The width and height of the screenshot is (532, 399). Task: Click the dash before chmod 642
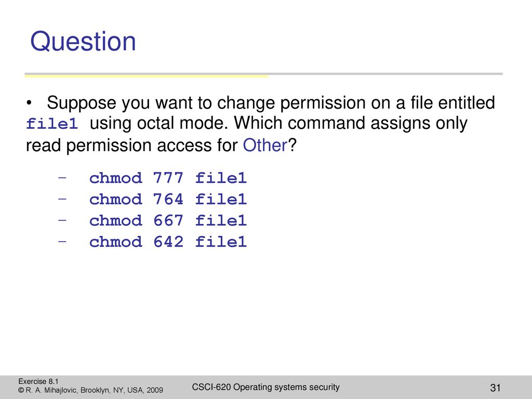coord(62,241)
